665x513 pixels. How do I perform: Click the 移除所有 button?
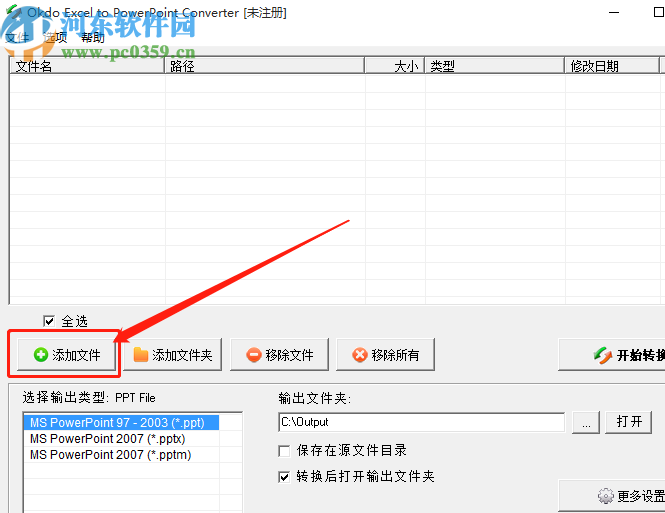click(x=386, y=354)
